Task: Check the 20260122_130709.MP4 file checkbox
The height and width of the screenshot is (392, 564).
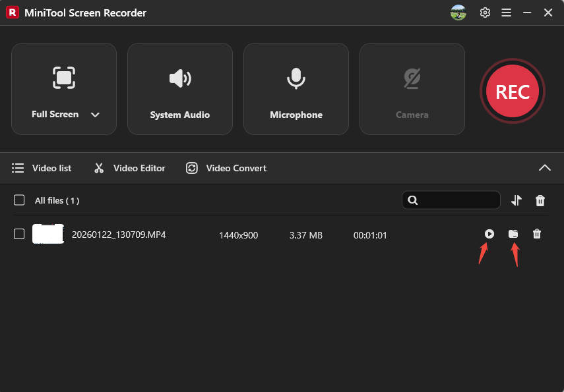Action: click(x=19, y=234)
